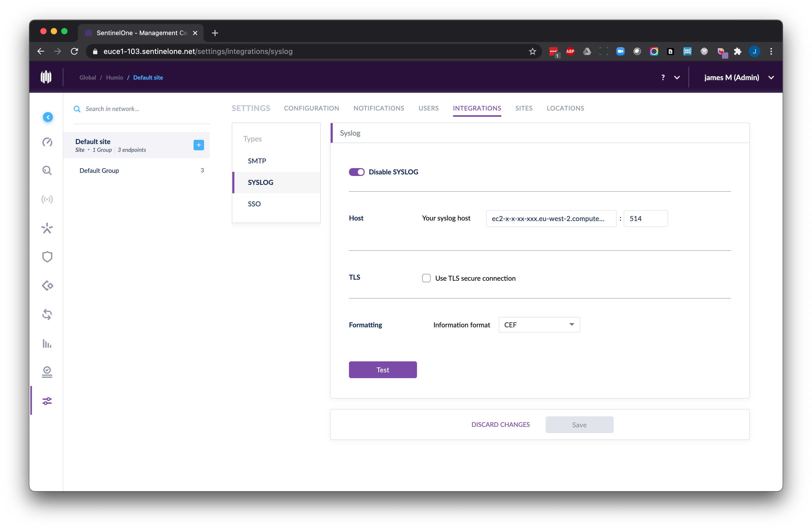Toggle the Disable SYSLOG switch
The width and height of the screenshot is (812, 530).
pyautogui.click(x=357, y=172)
